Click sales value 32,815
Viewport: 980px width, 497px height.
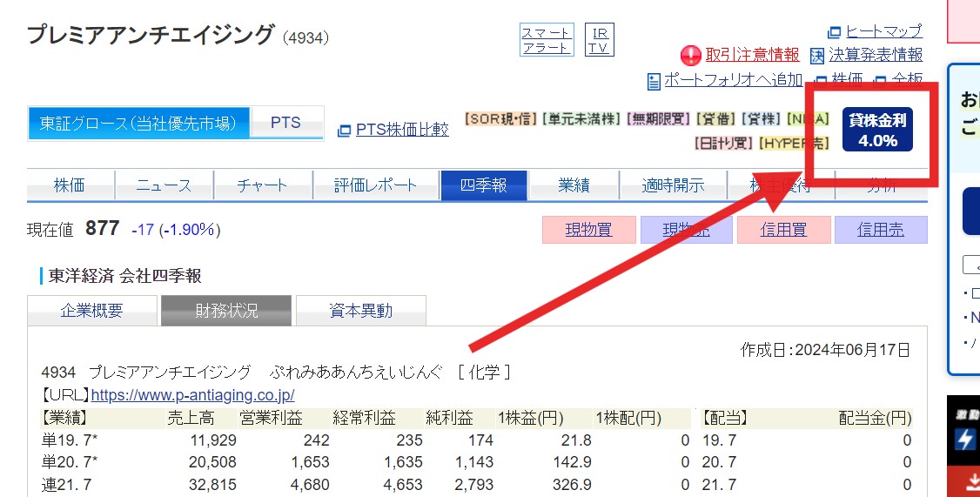tap(212, 485)
